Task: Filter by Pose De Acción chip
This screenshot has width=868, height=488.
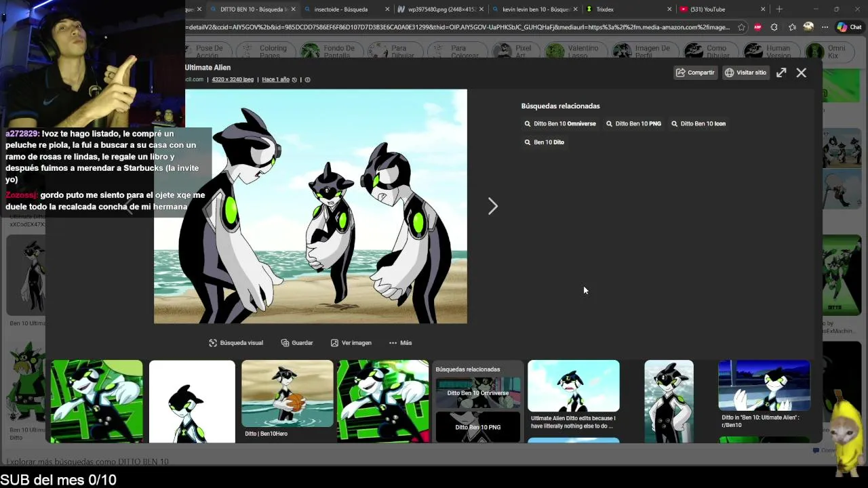Action: point(203,52)
